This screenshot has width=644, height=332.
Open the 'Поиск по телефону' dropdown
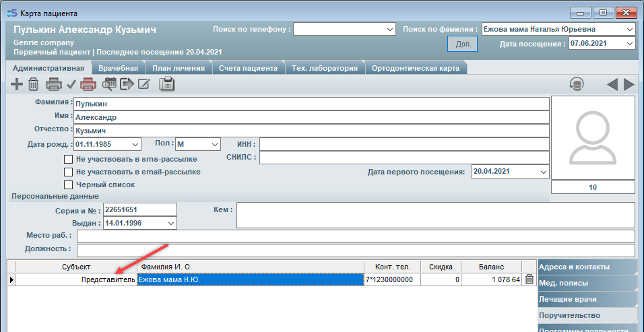click(x=390, y=30)
